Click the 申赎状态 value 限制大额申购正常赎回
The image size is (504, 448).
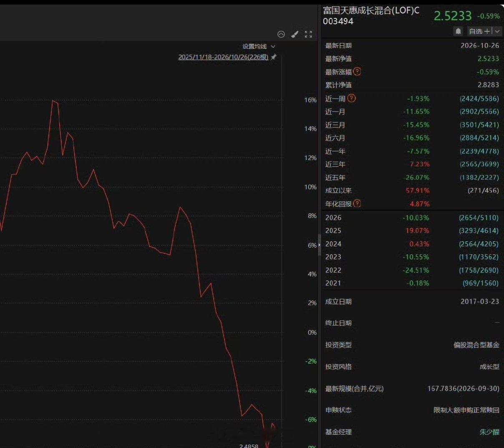(466, 410)
